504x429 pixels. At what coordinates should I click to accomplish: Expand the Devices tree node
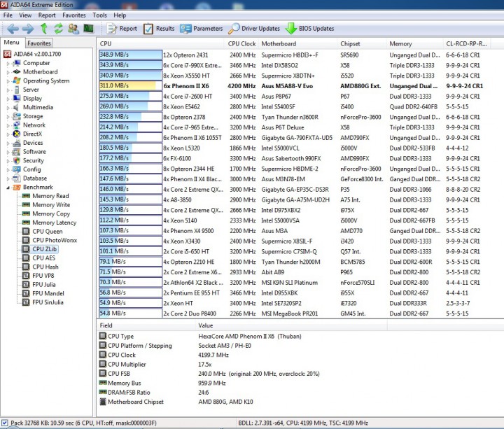[x=8, y=143]
